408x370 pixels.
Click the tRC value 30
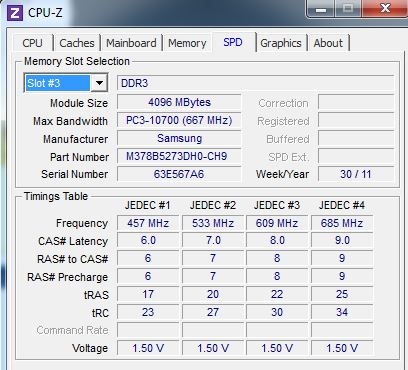coord(277,312)
